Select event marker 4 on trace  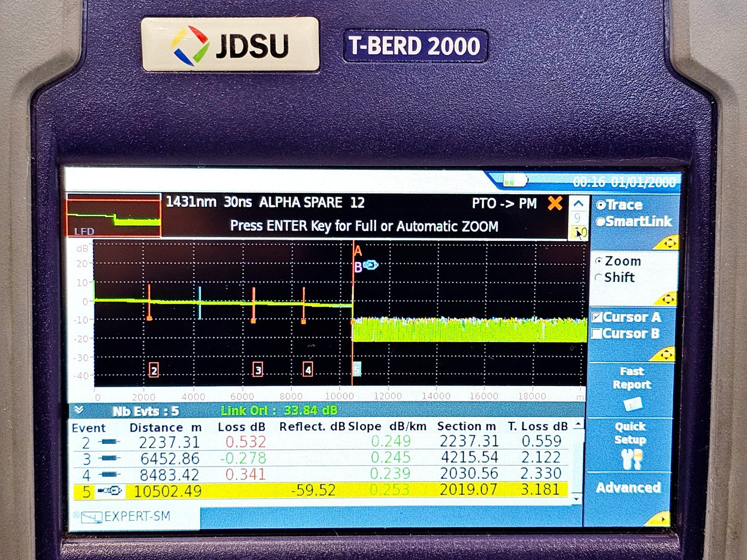pos(308,370)
